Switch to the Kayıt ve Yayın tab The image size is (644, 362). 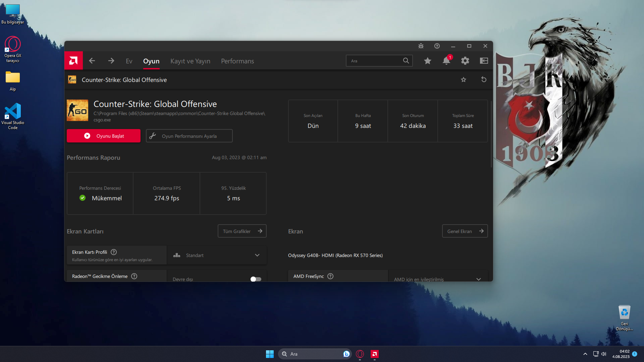coord(190,61)
